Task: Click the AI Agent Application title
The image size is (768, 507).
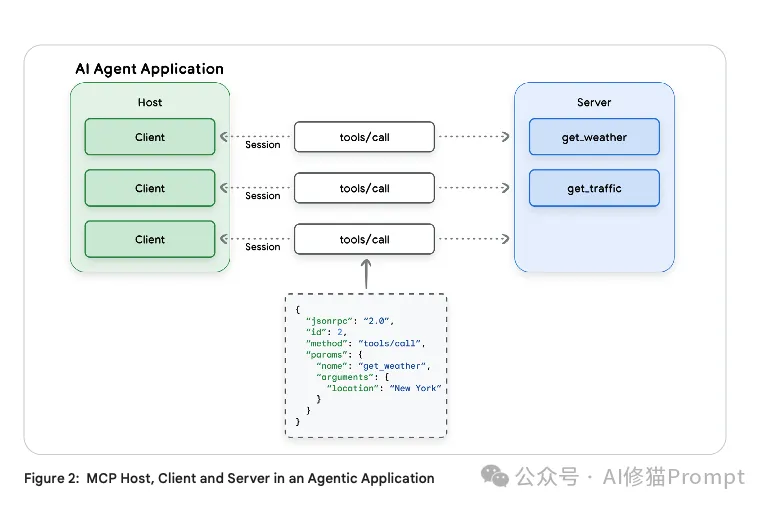Action: coord(150,69)
